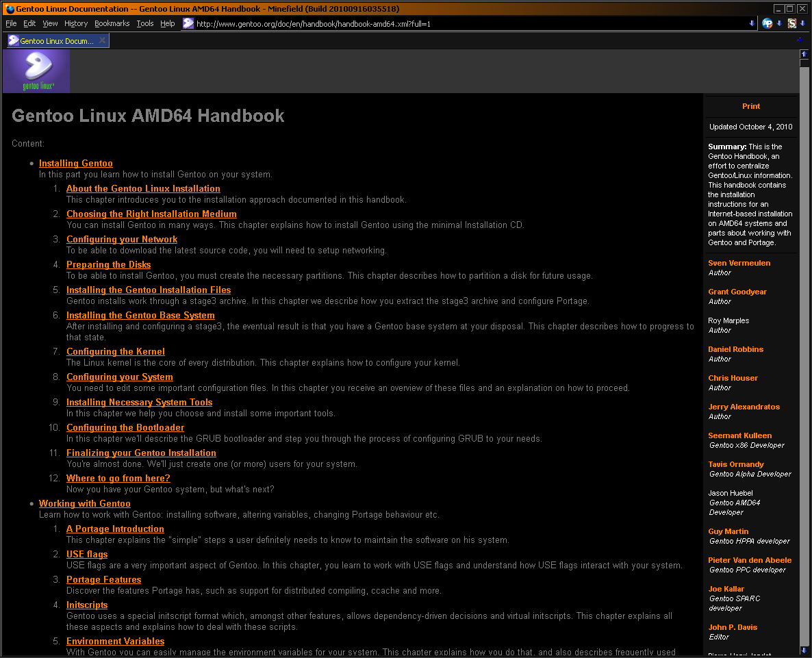This screenshot has width=812, height=658.
Task: Click the round blue AP extension icon on the toolbar
Action: coord(767,23)
